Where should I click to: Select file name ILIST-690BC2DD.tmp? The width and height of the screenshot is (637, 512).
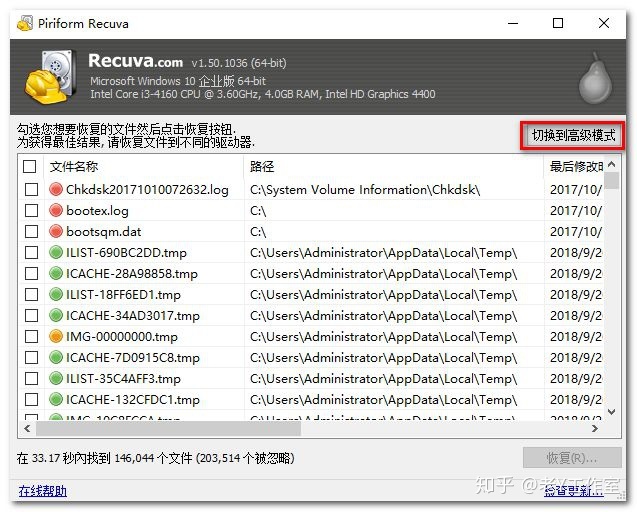coord(126,253)
